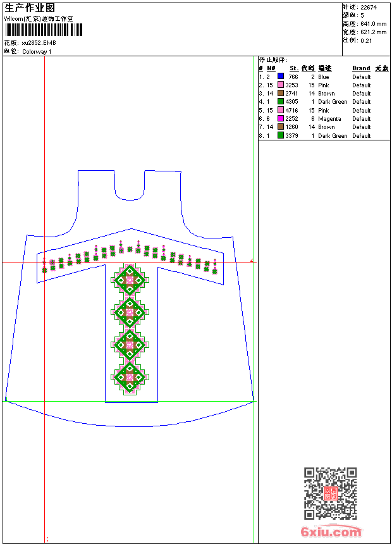Click stitch count '4305' in row 4

291,102
